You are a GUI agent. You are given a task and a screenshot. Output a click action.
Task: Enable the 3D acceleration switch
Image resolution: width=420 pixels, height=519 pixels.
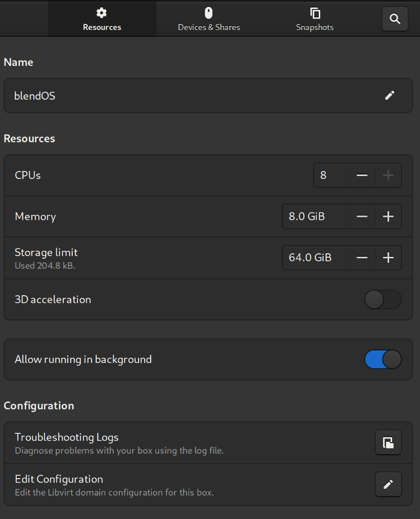383,300
